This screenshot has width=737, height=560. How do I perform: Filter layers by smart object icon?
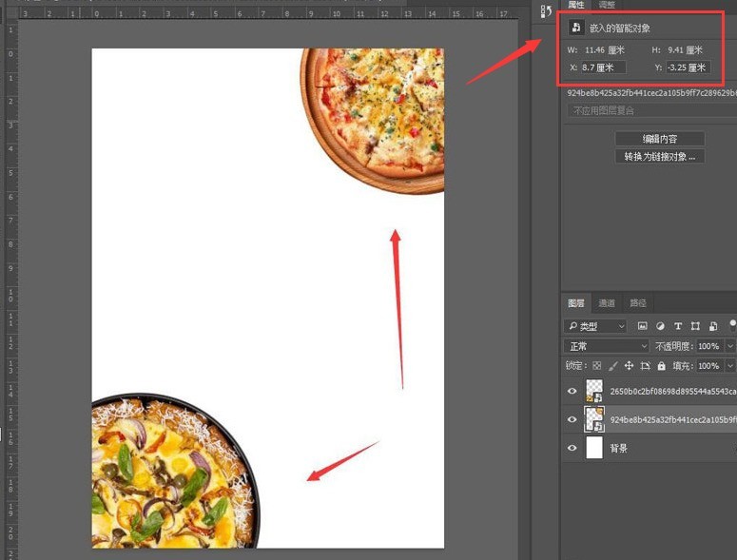click(713, 326)
